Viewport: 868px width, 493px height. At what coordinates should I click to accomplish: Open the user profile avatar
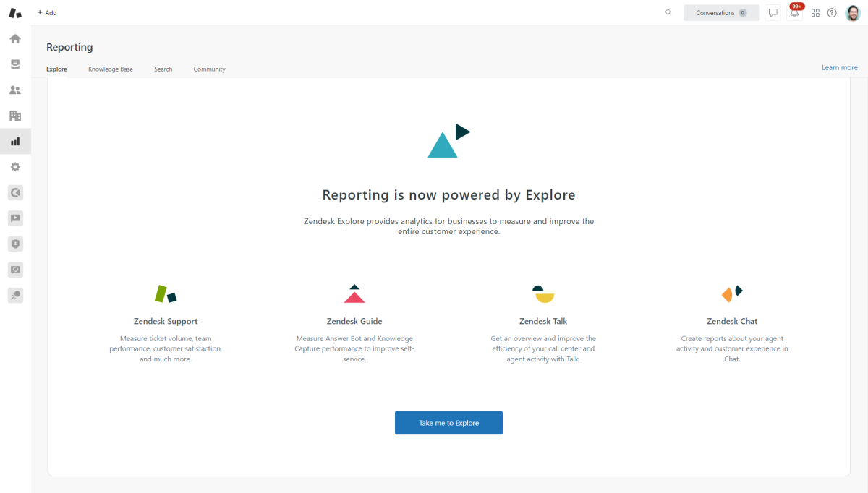pos(853,13)
